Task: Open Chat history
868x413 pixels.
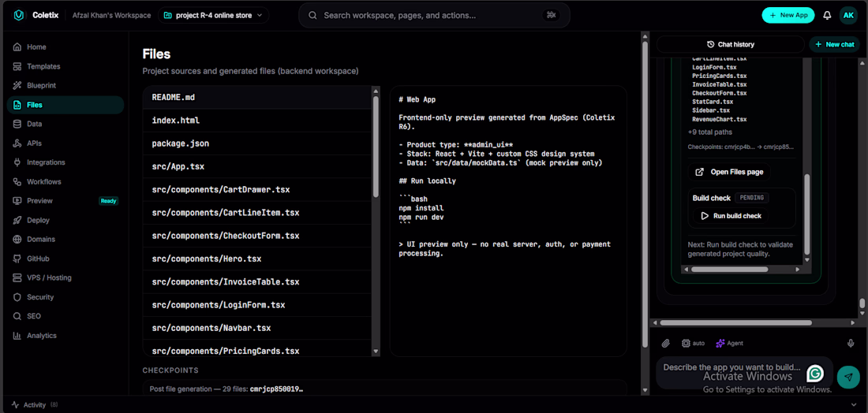Action: click(731, 44)
